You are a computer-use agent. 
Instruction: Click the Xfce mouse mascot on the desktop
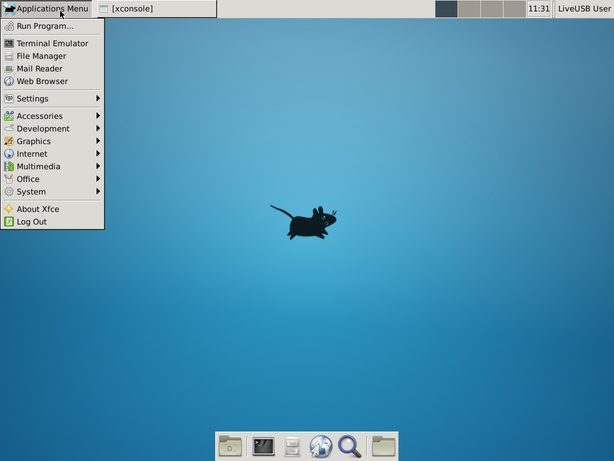pyautogui.click(x=305, y=222)
